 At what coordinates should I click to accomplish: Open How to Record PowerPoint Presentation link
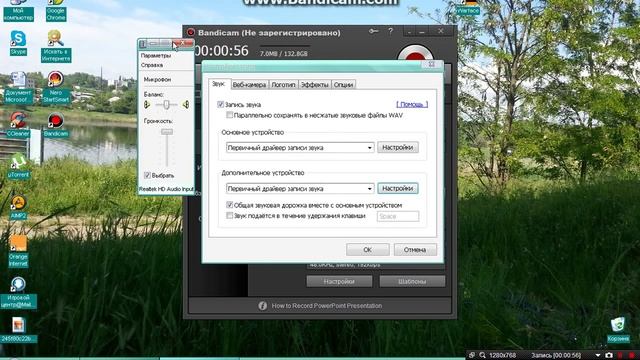click(x=327, y=306)
